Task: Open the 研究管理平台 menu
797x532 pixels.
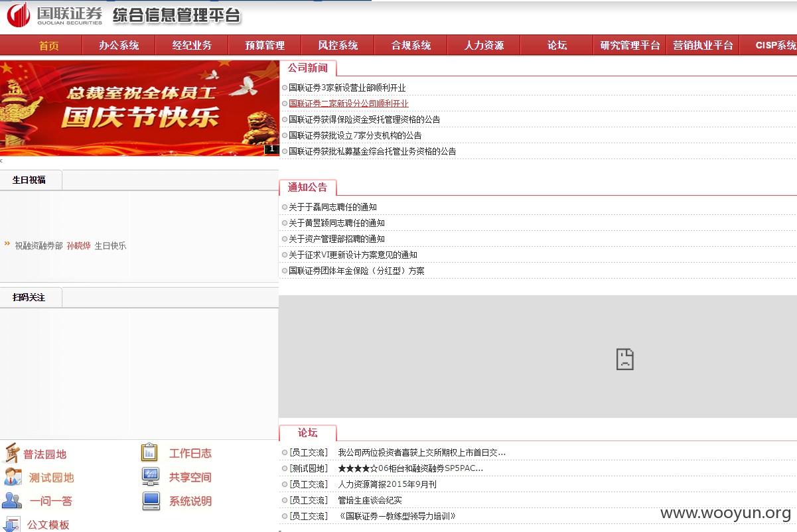Action: click(630, 46)
